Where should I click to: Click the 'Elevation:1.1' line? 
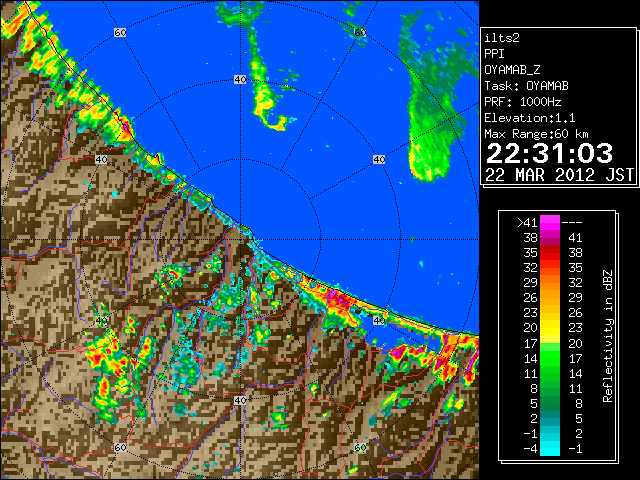pyautogui.click(x=530, y=118)
